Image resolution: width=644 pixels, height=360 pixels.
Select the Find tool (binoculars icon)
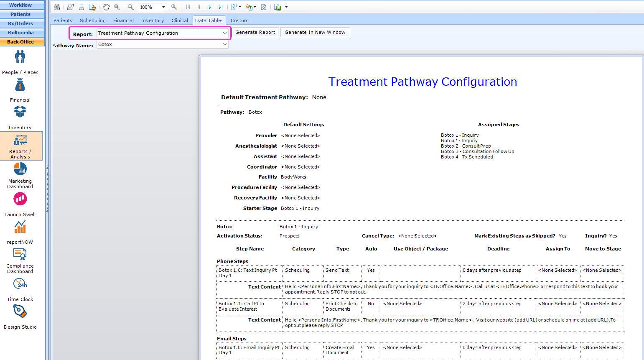tap(57, 7)
